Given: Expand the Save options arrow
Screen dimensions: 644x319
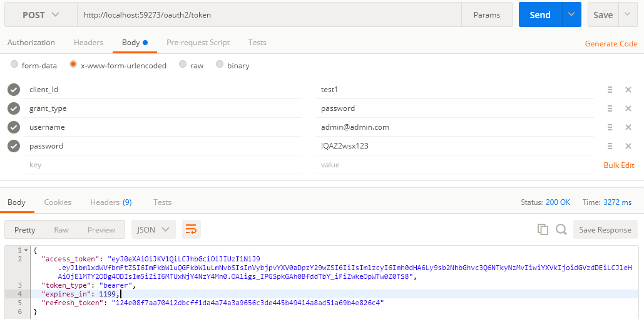Looking at the screenshot, I should (627, 15).
